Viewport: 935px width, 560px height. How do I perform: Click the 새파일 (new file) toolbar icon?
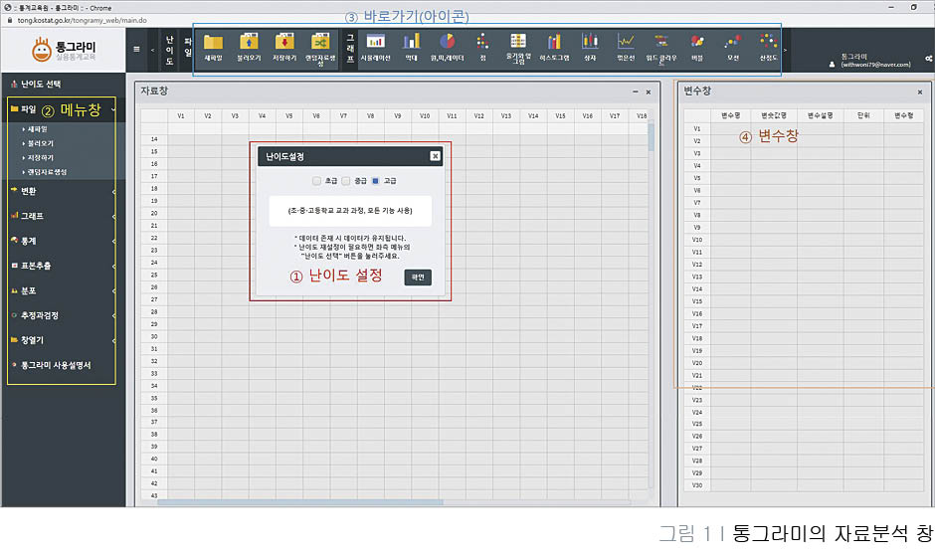[x=213, y=43]
